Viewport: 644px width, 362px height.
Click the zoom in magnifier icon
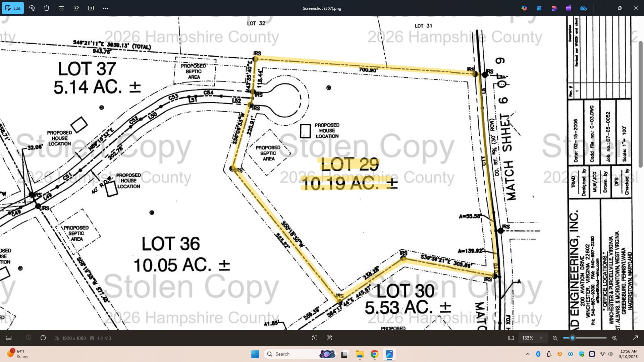(x=615, y=338)
